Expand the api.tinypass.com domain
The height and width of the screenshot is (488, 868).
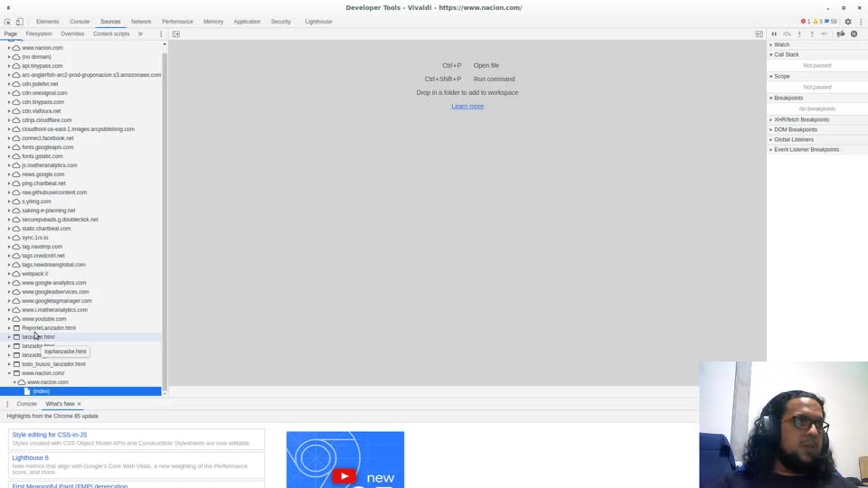click(x=9, y=66)
